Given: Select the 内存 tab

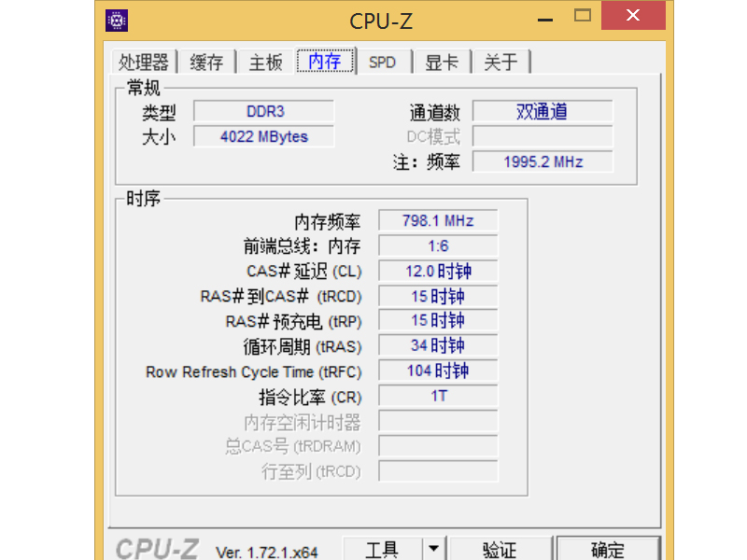Looking at the screenshot, I should (x=325, y=61).
